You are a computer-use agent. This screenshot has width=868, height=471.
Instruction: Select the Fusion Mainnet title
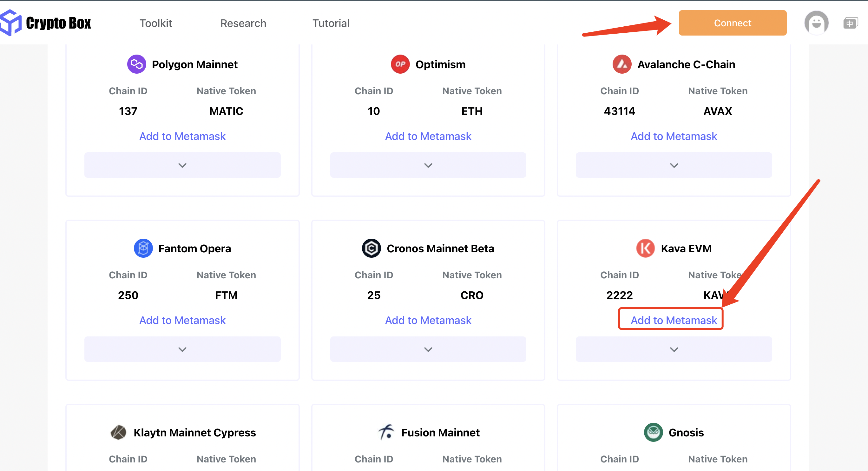pyautogui.click(x=440, y=433)
